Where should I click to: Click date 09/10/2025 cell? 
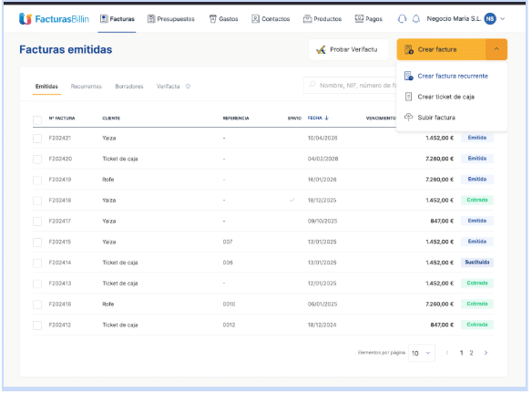pos(322,221)
